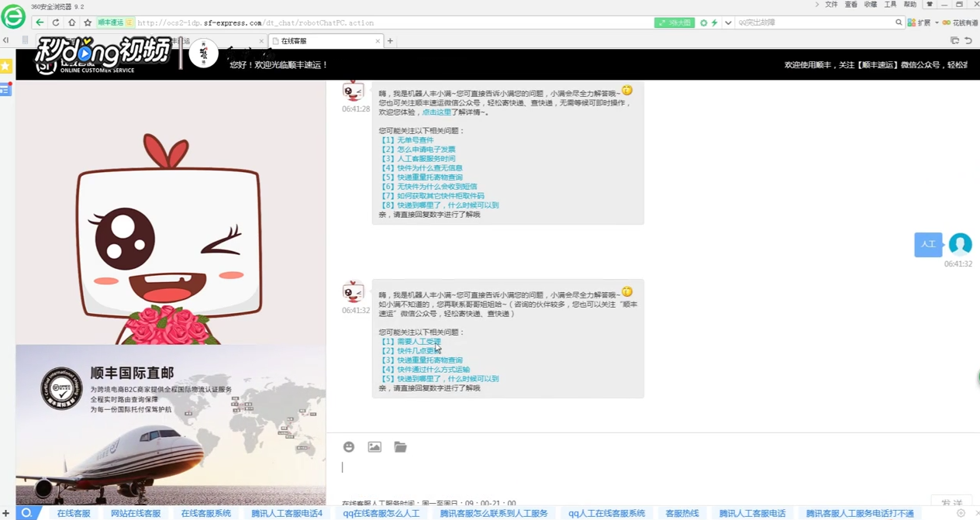Click the green lightning speed-mode icon
This screenshot has height=520, width=980.
[715, 22]
